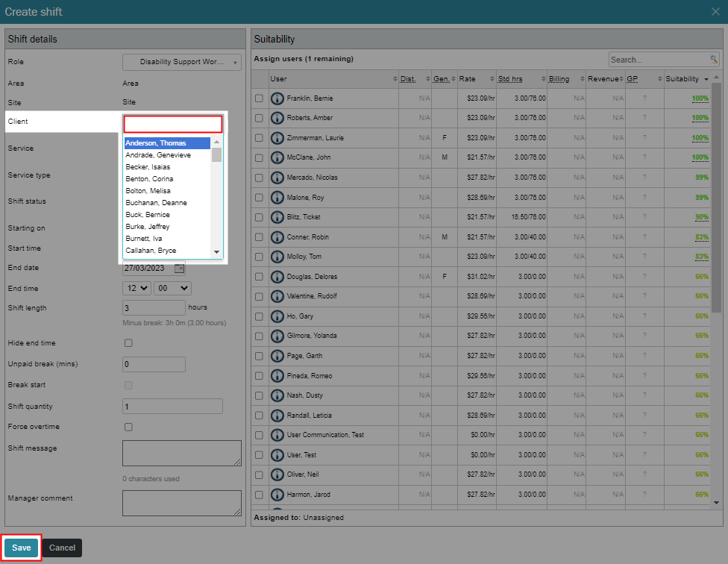Open info icon for Nash, Dusty
The image size is (728, 564).
pos(277,395)
